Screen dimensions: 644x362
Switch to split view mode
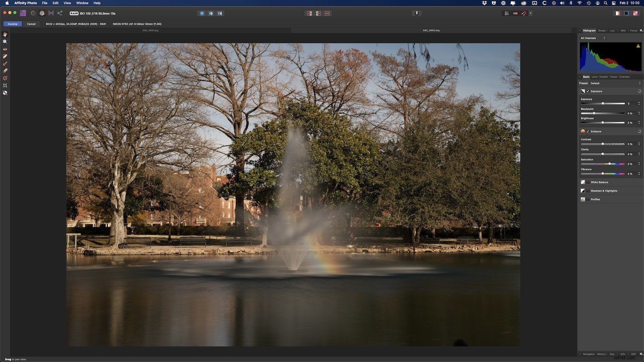coord(211,13)
